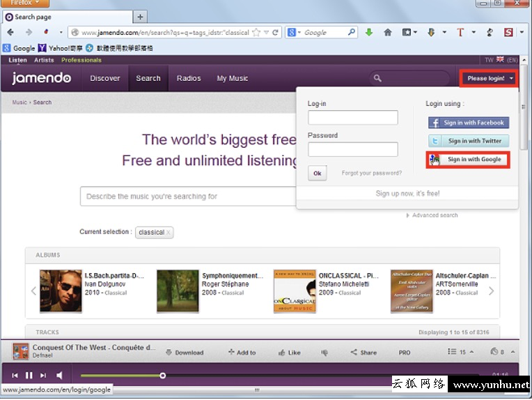
Task: Click the red S toolbar icon
Action: (x=508, y=32)
